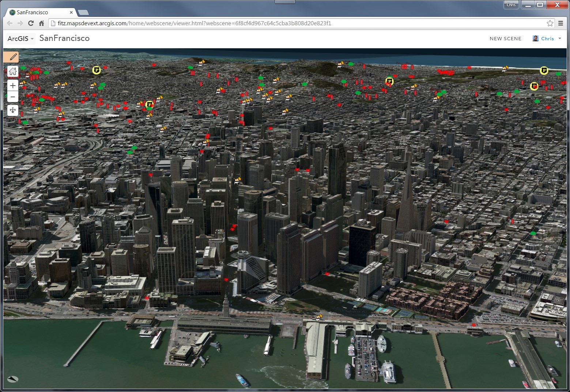Maximize the Chrome browser window
This screenshot has width=570, height=392.
(540, 5)
